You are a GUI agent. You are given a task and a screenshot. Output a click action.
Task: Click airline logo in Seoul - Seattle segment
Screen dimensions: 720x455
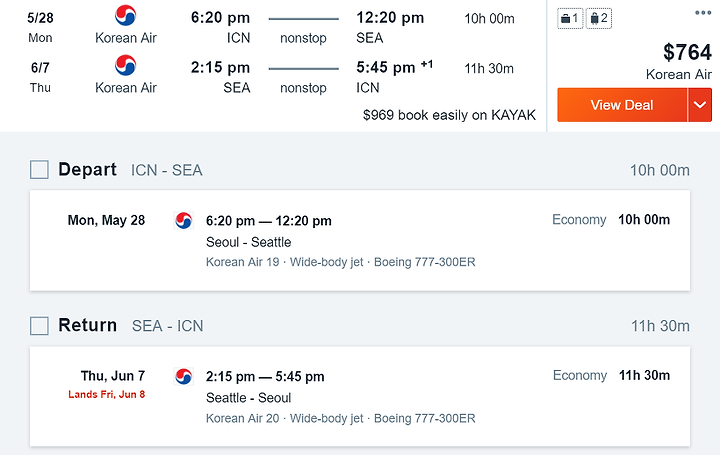coord(184,220)
